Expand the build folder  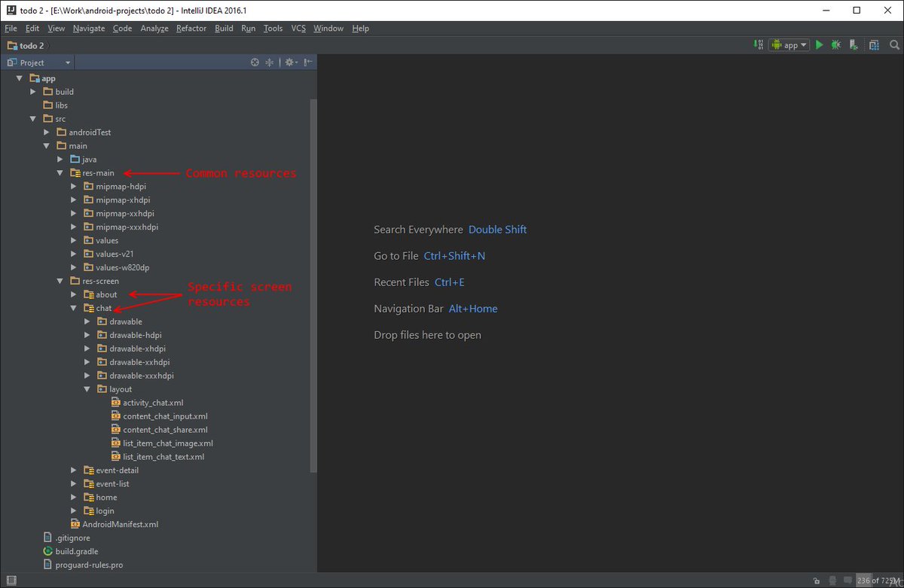32,92
